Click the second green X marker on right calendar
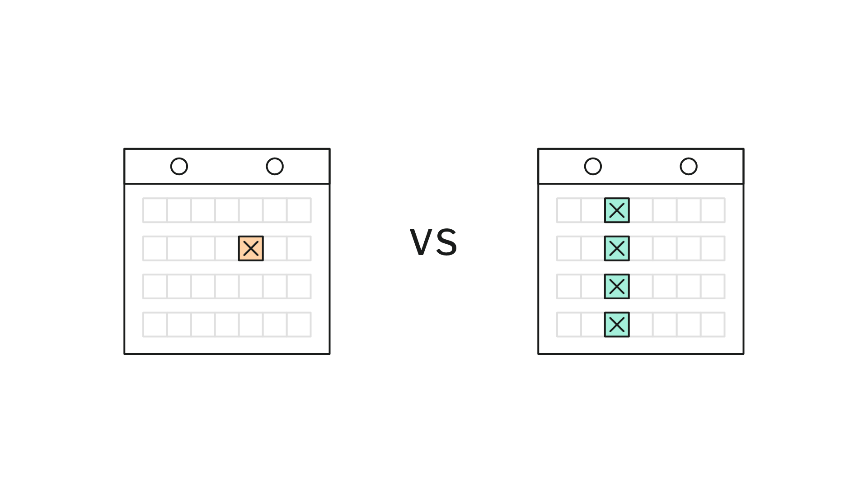The height and width of the screenshot is (488, 868). pyautogui.click(x=617, y=248)
